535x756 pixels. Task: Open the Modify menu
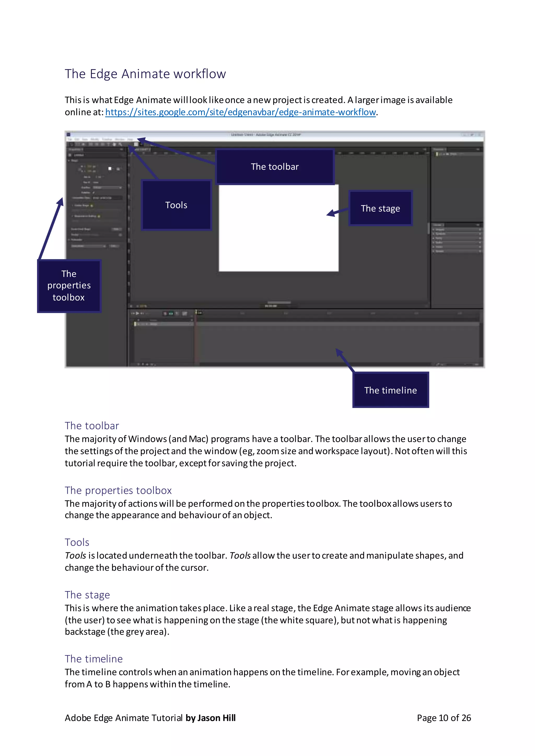95,140
